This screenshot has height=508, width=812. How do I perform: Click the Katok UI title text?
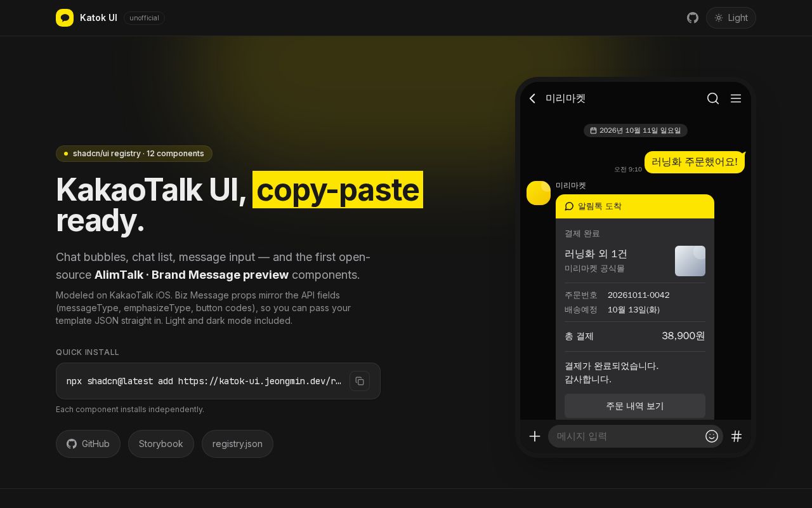click(98, 18)
